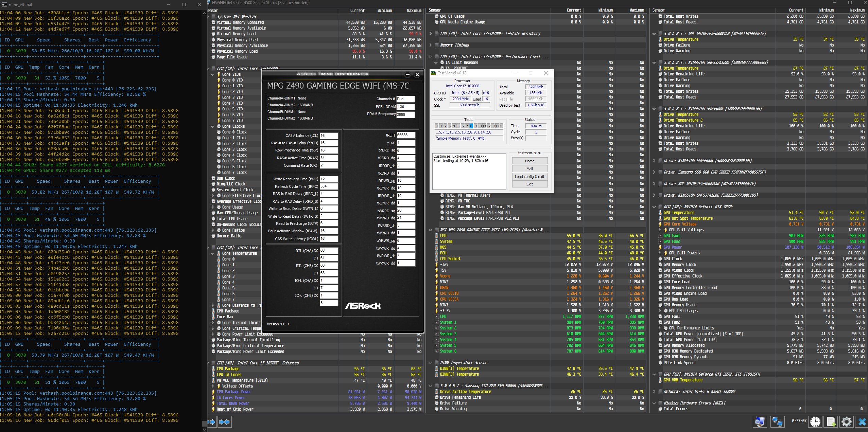Expand the Memory Timings sensor group

tap(431, 45)
